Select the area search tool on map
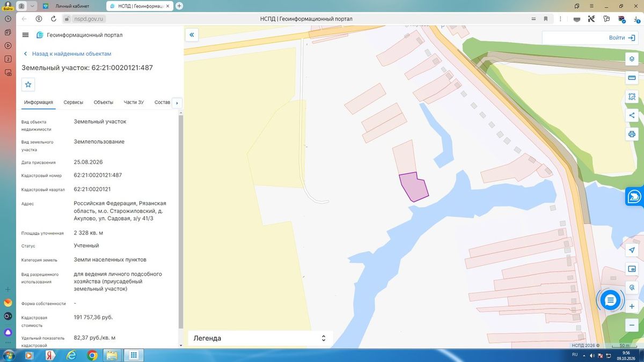Screen dimensions: 644x362 pyautogui.click(x=632, y=97)
